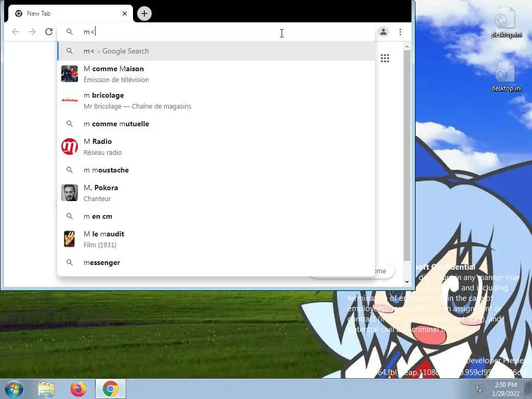Click the M. Pokora portrait thumbnail
Viewport: 532px width, 399px height.
point(70,193)
